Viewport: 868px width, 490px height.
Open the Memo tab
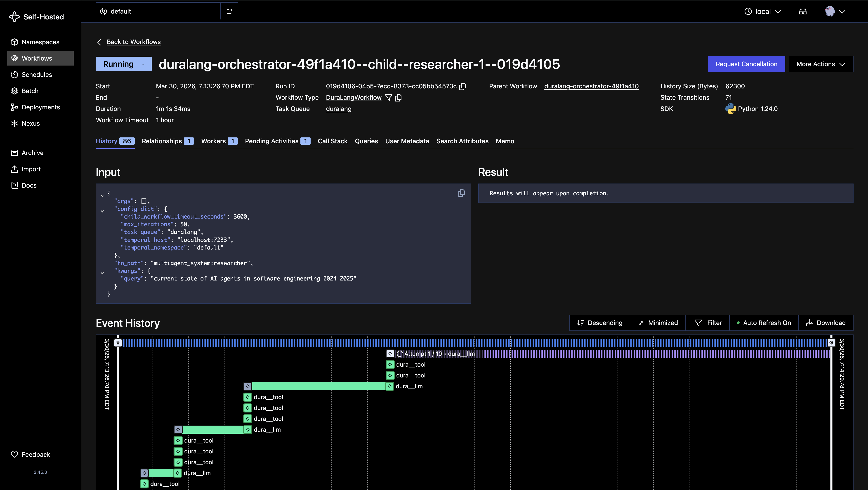pos(505,141)
